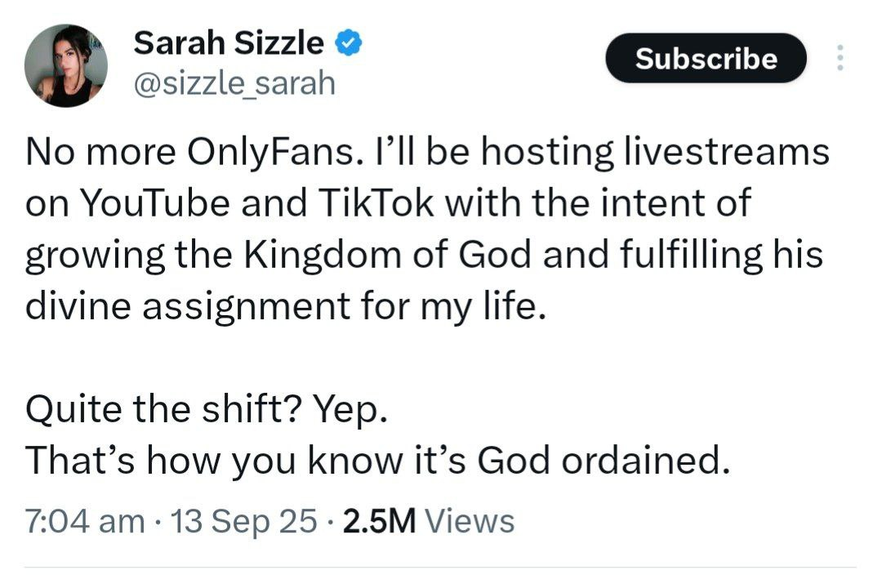Click the words God ordained
This screenshot has height=588, width=882.
point(601,461)
